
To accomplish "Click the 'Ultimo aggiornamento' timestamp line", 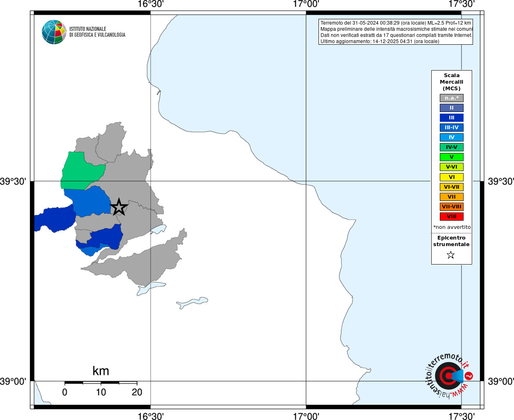I will click(x=380, y=41).
